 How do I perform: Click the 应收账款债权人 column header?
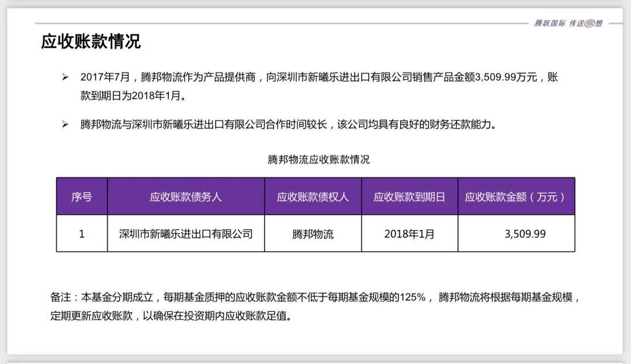tap(313, 196)
